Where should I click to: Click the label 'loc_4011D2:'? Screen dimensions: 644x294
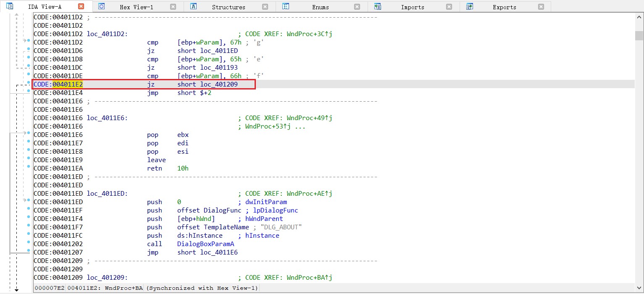(107, 34)
